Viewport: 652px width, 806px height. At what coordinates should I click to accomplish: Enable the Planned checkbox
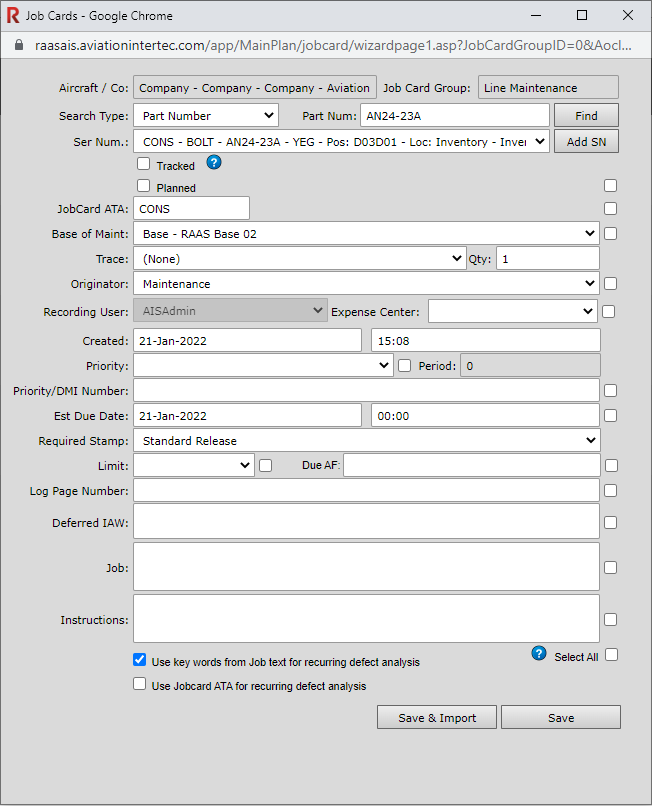point(143,186)
